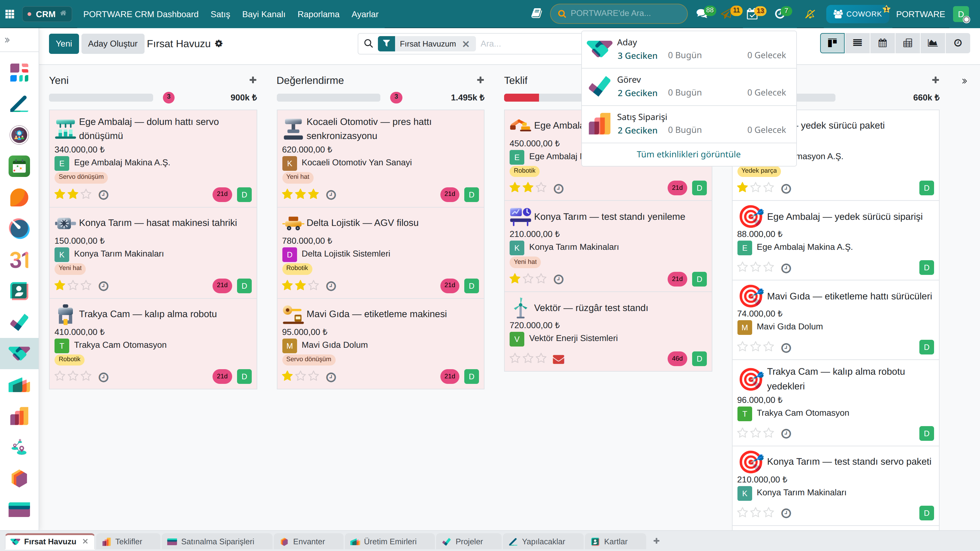Viewport: 980px width, 551px height.
Task: Open the calendar activities icon with badge 13
Action: pos(752,14)
